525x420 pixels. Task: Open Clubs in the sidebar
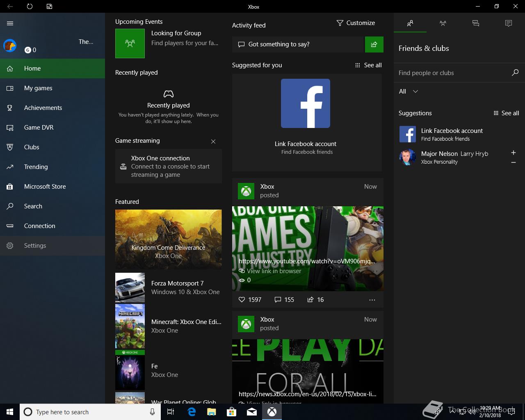pyautogui.click(x=52, y=147)
